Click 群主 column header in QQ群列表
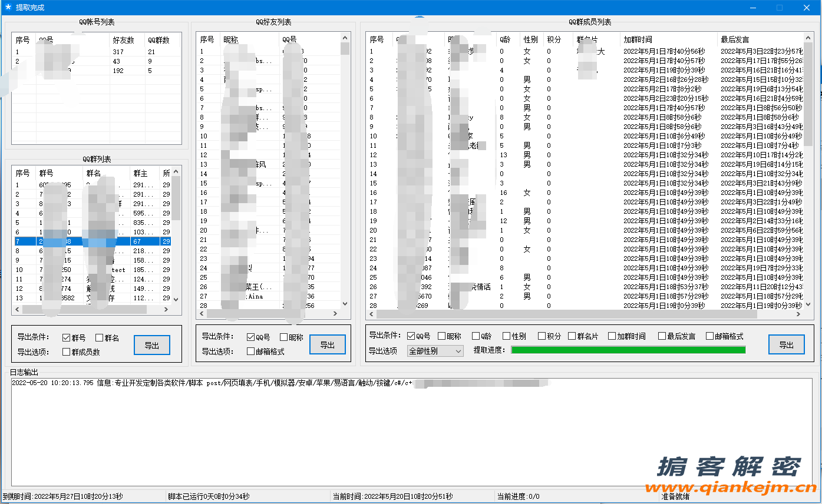Screen dimensions: 822x504 tap(145, 173)
